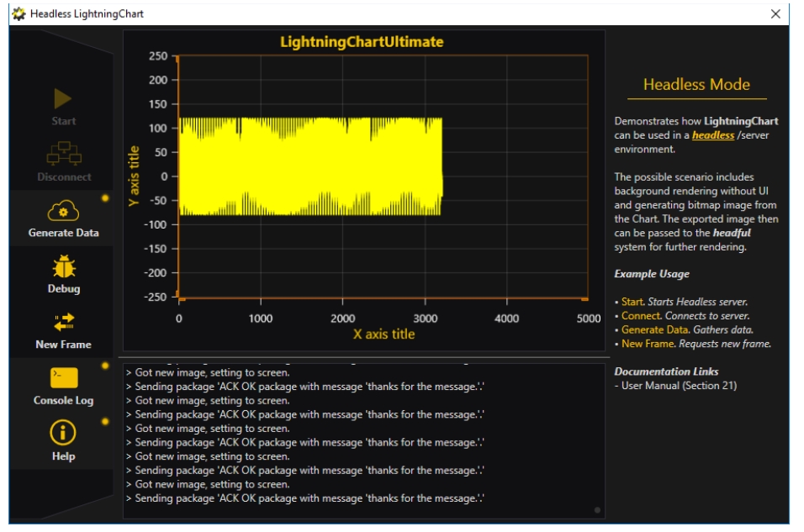This screenshot has height=532, width=804.
Task: Close the Headless LightningChart window
Action: pyautogui.click(x=775, y=13)
